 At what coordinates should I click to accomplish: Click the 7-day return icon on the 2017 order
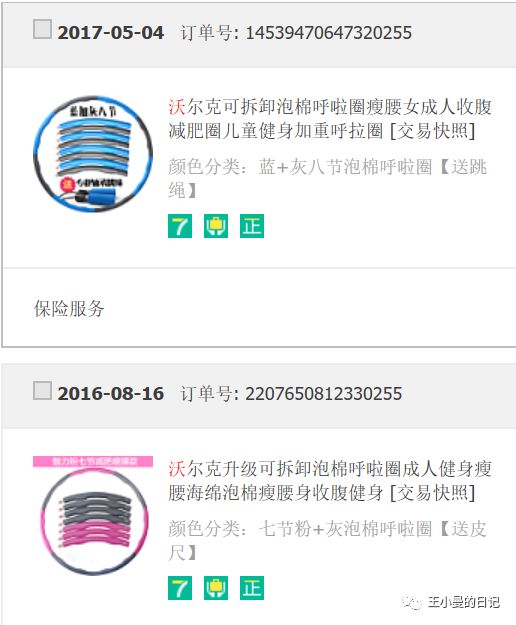pyautogui.click(x=180, y=226)
